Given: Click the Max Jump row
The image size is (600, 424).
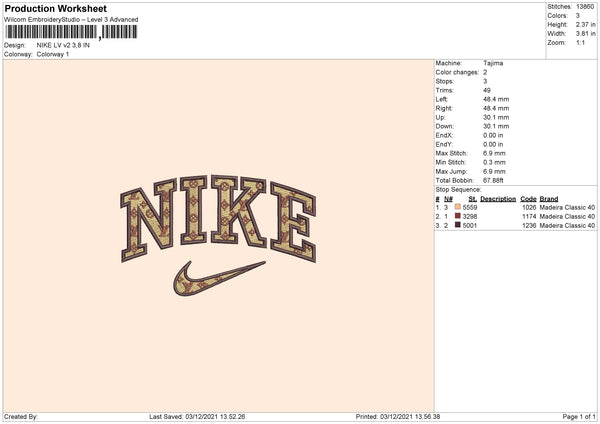Looking at the screenshot, I should tap(471, 171).
